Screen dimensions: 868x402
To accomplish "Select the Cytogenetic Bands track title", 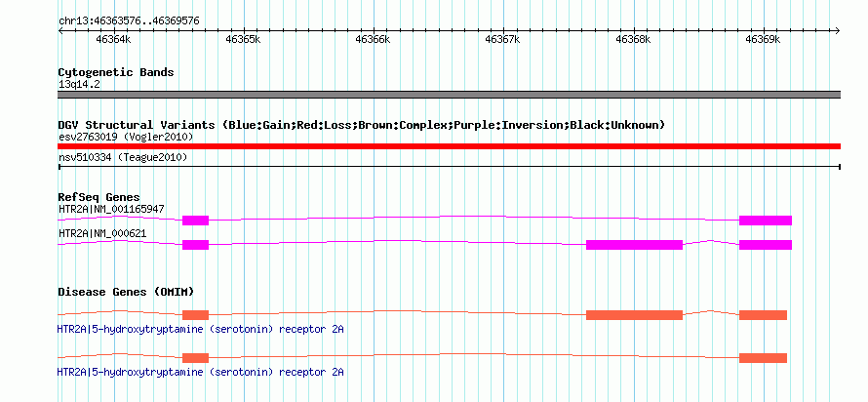I will click(116, 72).
